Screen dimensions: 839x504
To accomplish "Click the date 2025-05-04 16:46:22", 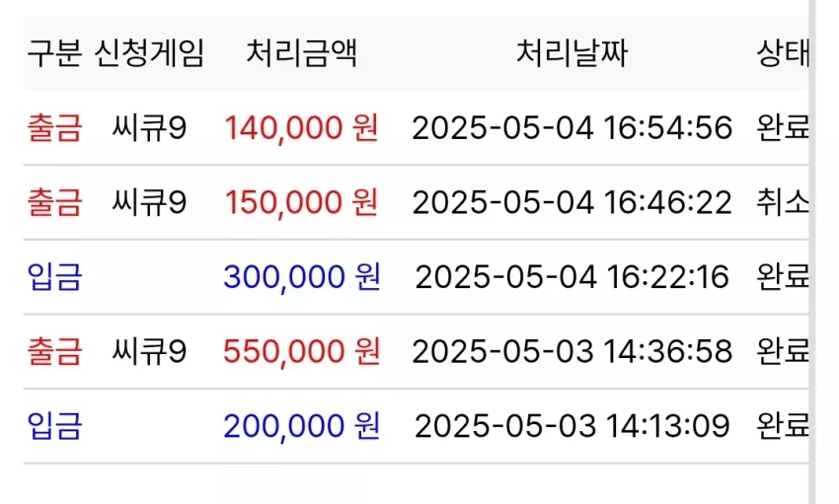I will [572, 202].
